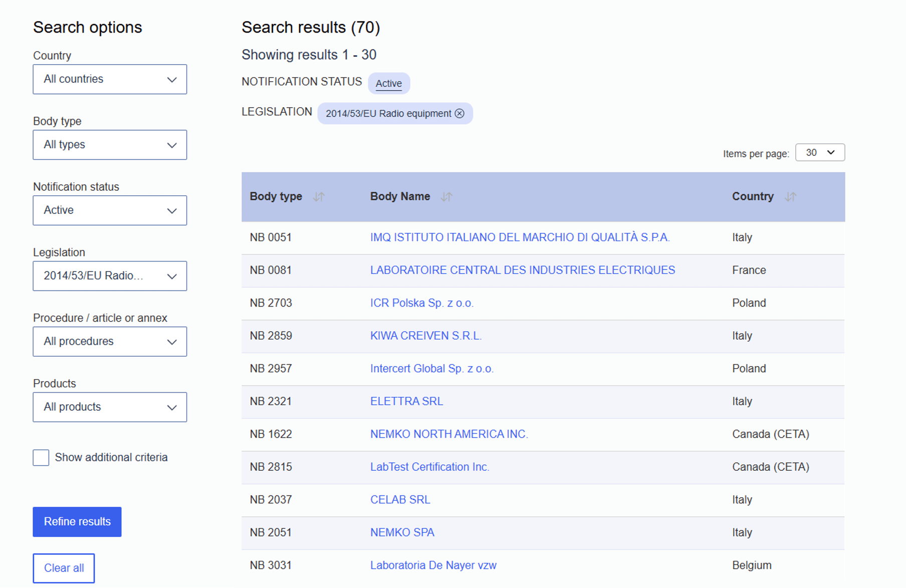
Task: Open the Country dropdown
Action: (x=110, y=79)
